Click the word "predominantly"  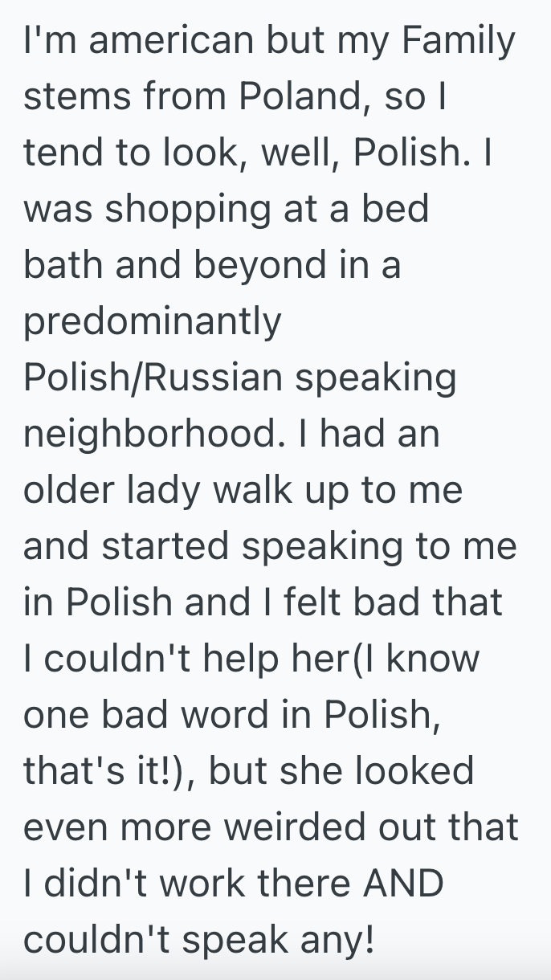(153, 322)
